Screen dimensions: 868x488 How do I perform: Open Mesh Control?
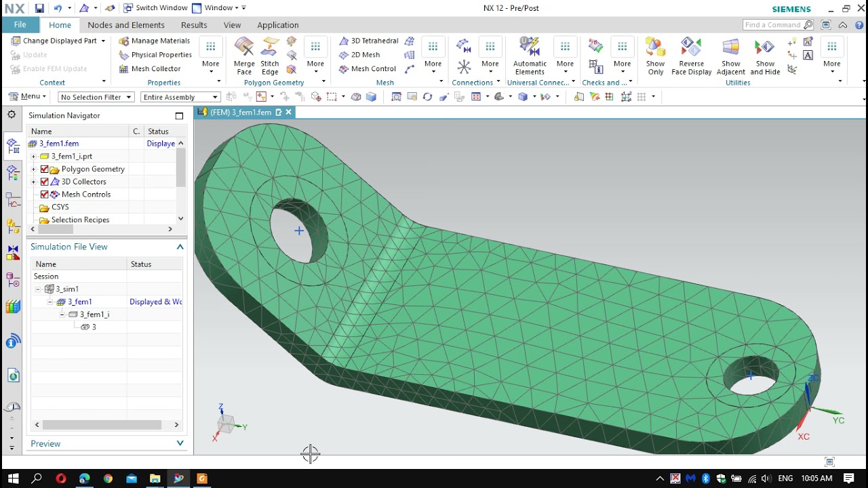point(367,68)
